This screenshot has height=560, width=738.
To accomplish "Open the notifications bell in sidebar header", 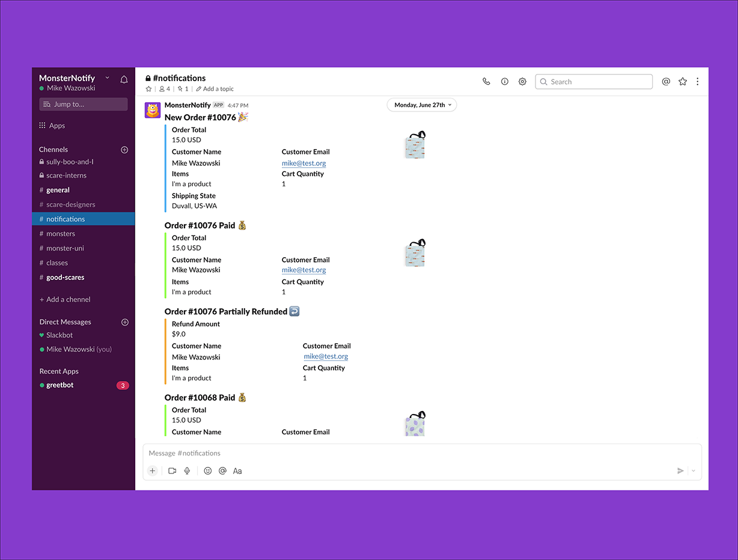I will click(124, 79).
